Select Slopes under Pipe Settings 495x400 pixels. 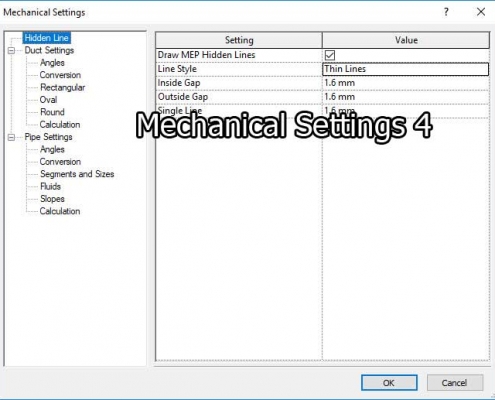(52, 199)
